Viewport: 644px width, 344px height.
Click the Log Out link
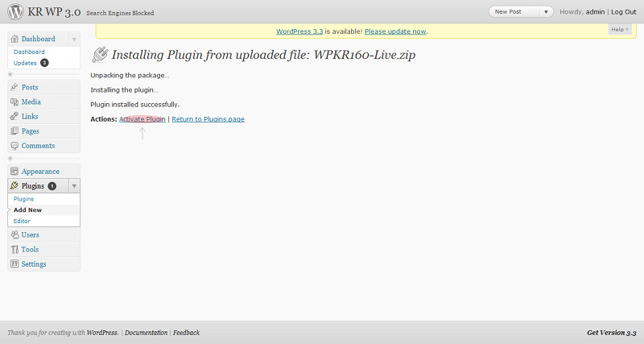point(623,12)
